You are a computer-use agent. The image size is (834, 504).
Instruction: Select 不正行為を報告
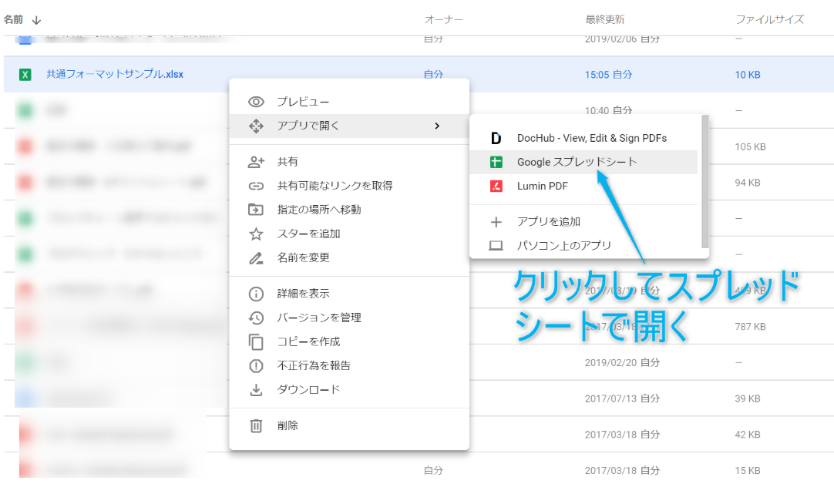[x=349, y=365]
